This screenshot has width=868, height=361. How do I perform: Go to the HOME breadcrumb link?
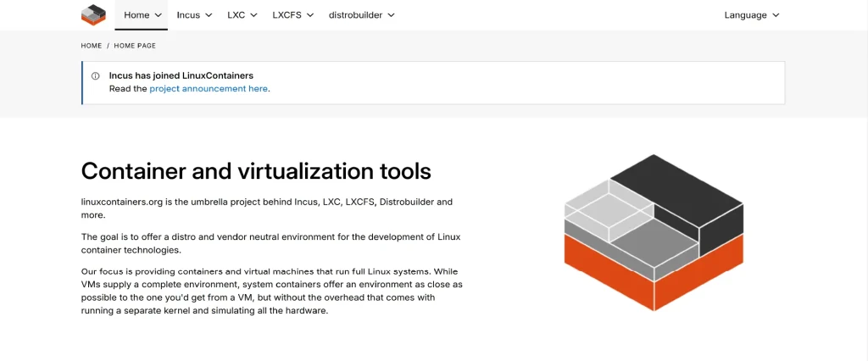[92, 46]
